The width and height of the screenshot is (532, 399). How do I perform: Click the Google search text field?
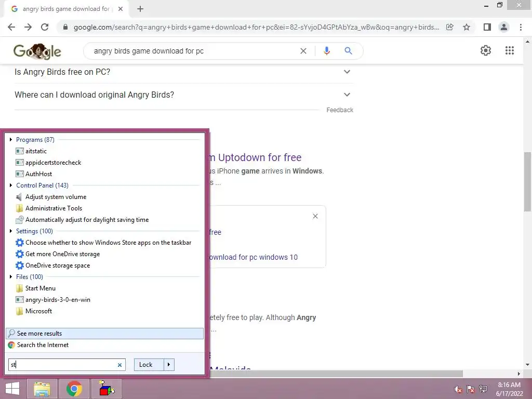tap(193, 51)
